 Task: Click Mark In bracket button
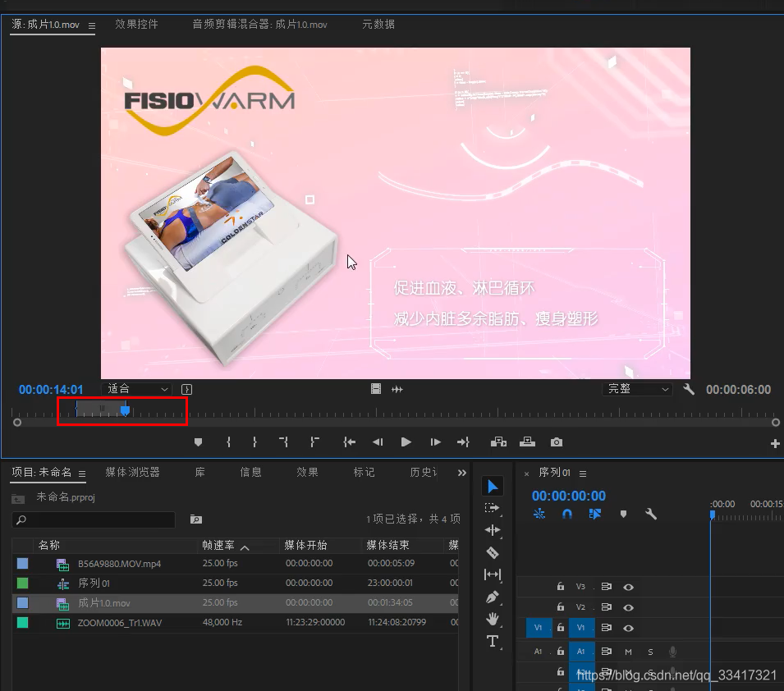click(x=228, y=442)
